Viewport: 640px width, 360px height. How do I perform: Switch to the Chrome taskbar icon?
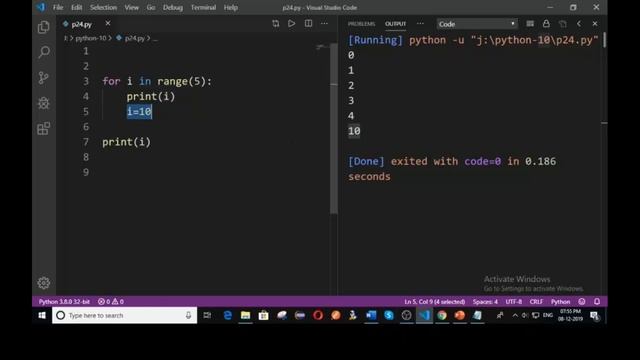coord(442,316)
